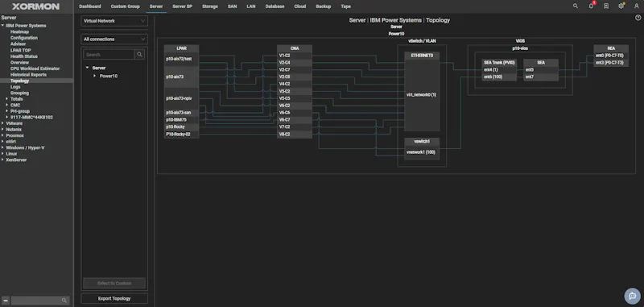Expand the CMC sidebar node
The image size is (644, 307).
point(7,106)
